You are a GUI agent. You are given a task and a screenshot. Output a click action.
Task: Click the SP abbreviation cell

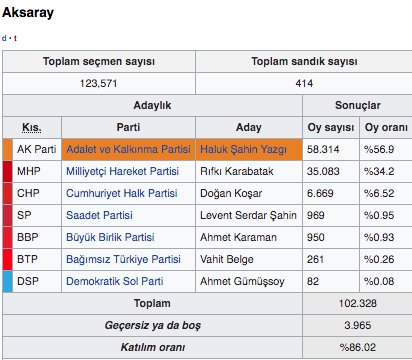point(37,215)
